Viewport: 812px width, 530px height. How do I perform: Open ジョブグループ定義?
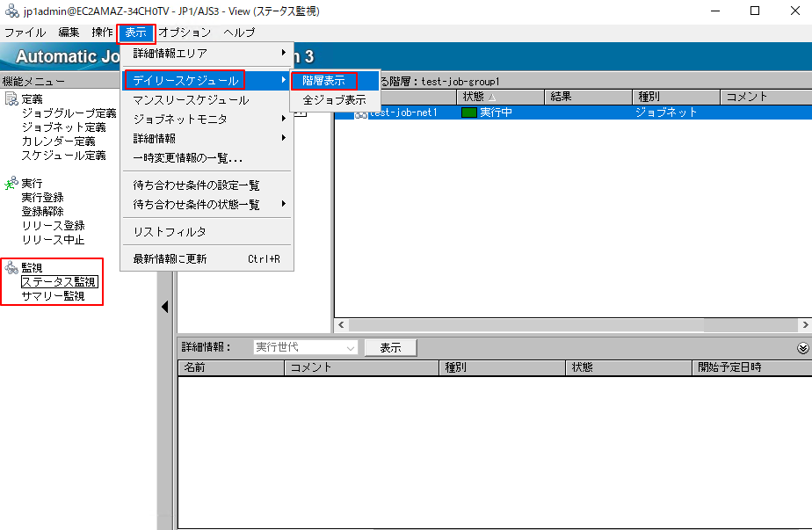click(x=69, y=113)
